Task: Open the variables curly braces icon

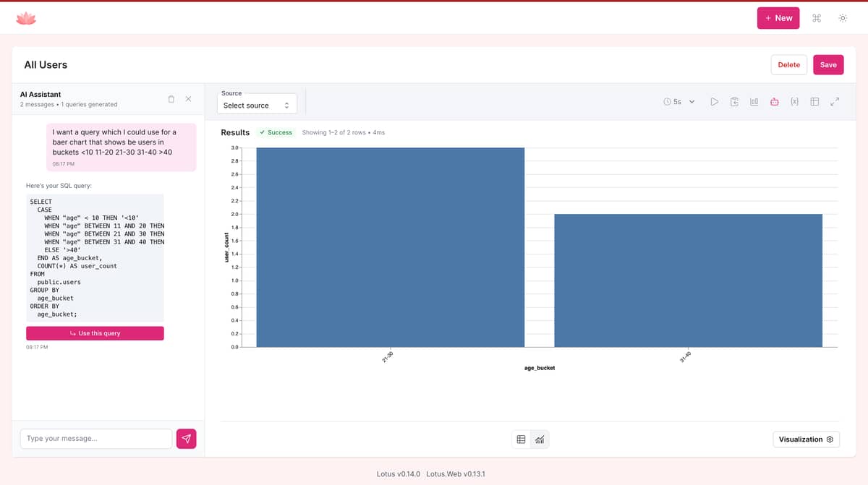Action: (794, 102)
